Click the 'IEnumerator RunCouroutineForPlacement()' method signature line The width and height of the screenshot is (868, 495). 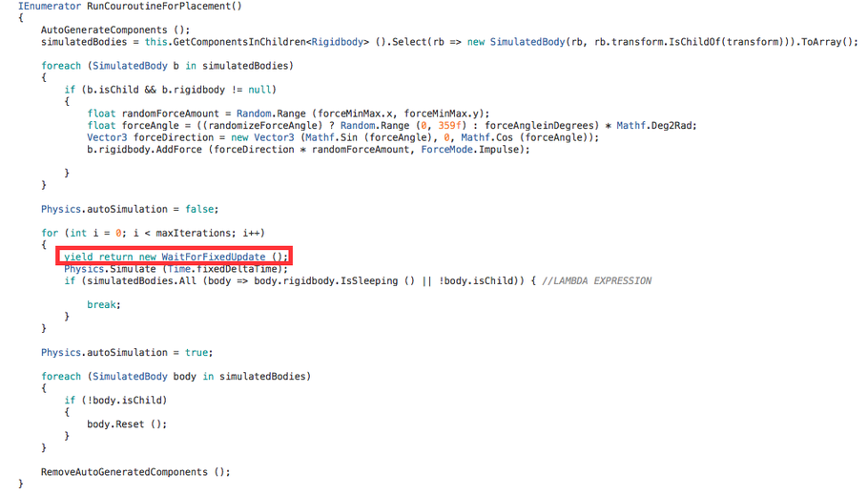[x=130, y=6]
